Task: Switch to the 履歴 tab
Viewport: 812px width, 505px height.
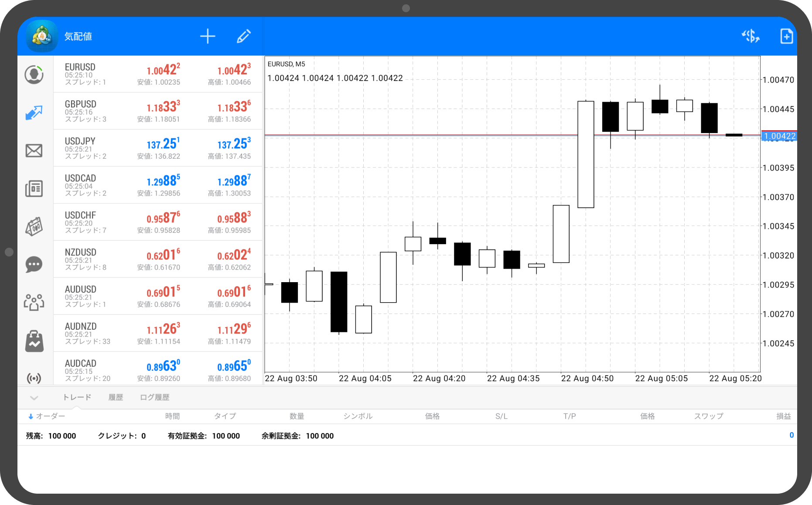Action: tap(116, 397)
